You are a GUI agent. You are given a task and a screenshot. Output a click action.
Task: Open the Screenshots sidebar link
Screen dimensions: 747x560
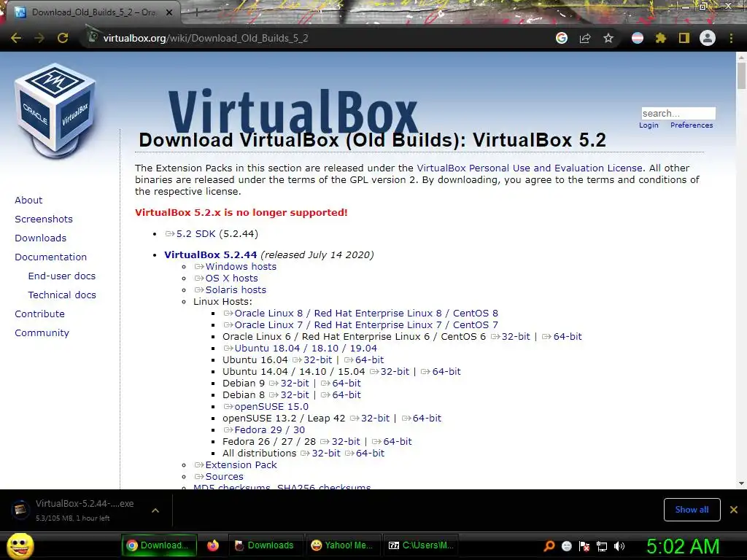[x=44, y=219]
